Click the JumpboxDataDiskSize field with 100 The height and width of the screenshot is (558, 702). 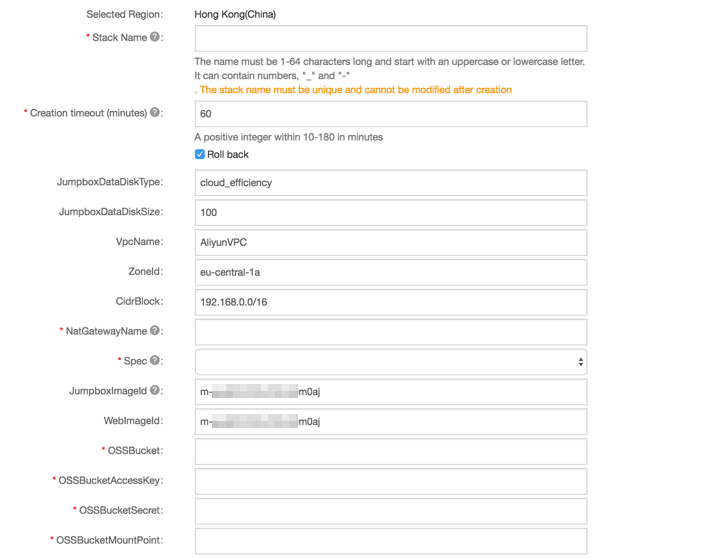391,213
